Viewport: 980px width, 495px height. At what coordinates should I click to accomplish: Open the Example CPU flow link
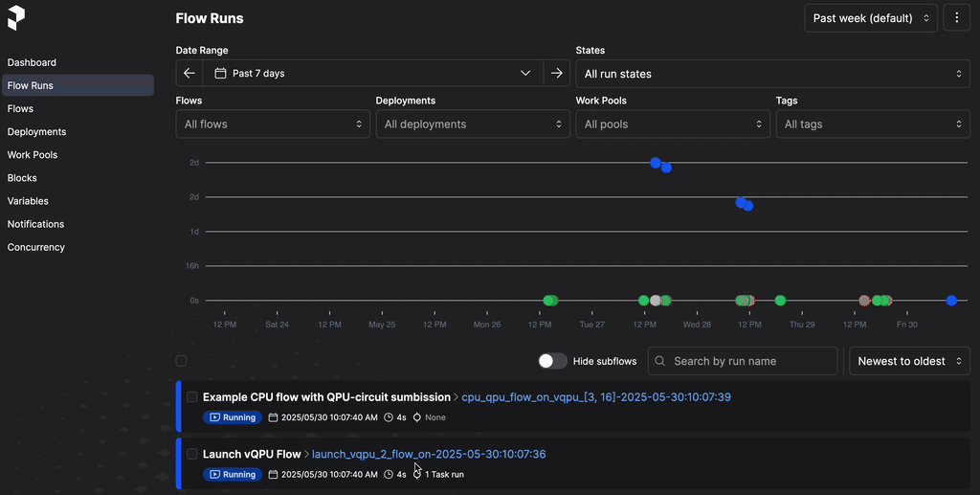click(326, 397)
